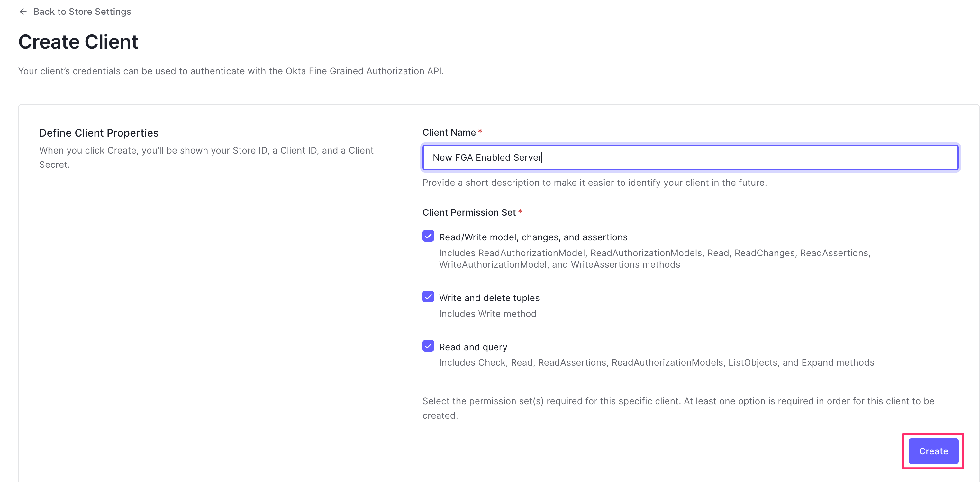Image resolution: width=980 pixels, height=482 pixels.
Task: Toggle the Write and delete tuples checkbox
Action: (x=428, y=297)
